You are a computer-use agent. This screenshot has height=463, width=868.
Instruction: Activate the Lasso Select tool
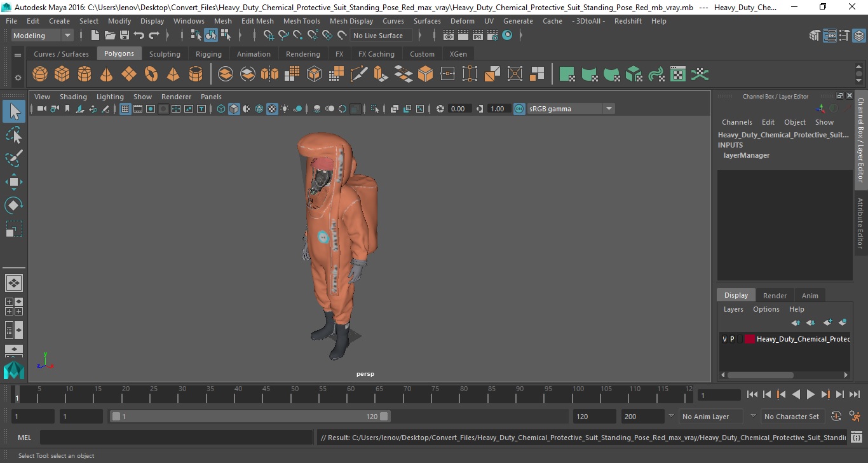point(14,135)
